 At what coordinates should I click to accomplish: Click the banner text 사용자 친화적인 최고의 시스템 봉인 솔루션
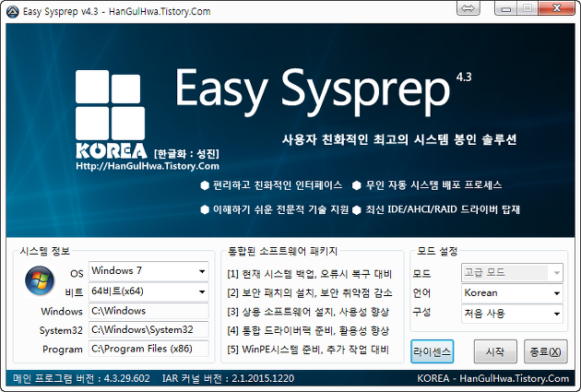(399, 139)
